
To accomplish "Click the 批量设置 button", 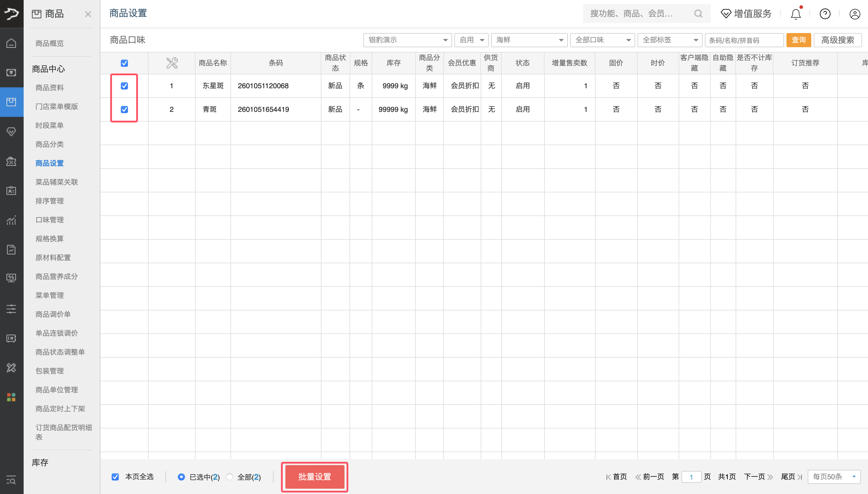I will 314,477.
